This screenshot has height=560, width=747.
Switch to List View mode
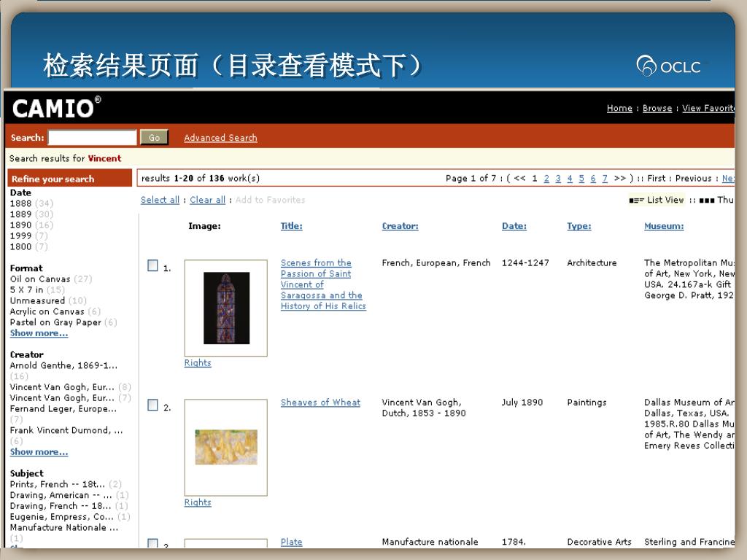pyautogui.click(x=657, y=200)
